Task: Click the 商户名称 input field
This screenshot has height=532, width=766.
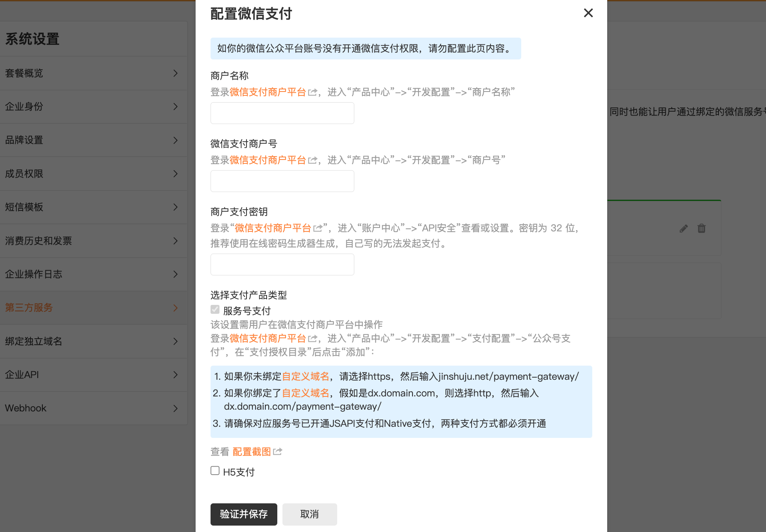Action: (282, 113)
